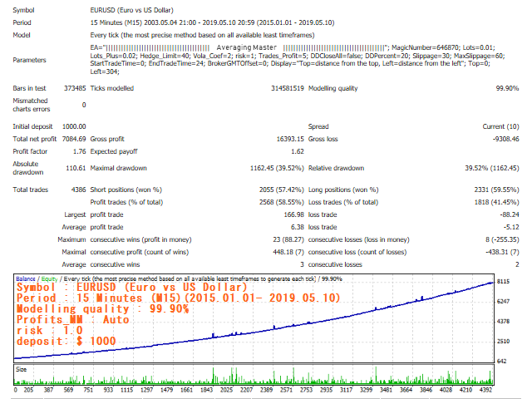Click the Balance legend label on chart
Viewport: 532px width, 399px height.
coord(26,279)
